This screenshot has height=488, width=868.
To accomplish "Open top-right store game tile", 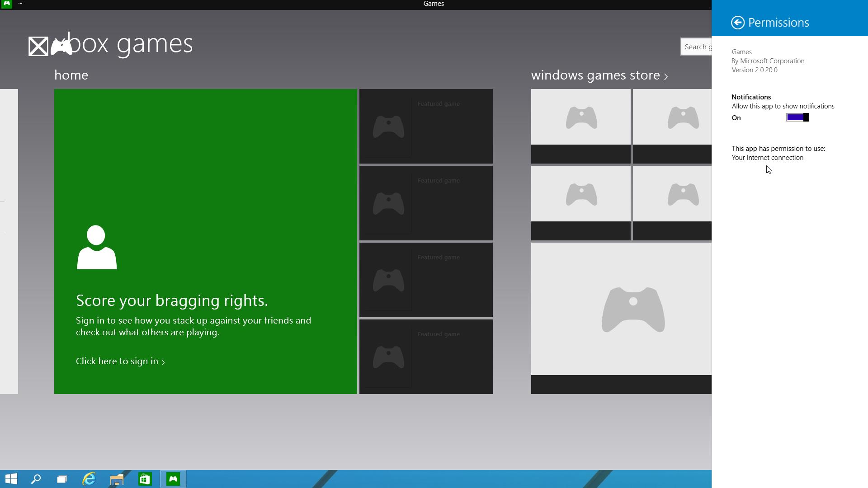I will point(672,126).
